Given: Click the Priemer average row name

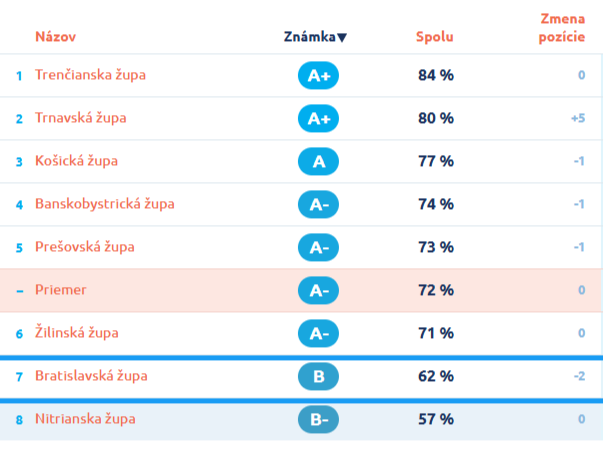Looking at the screenshot, I should click(61, 290).
